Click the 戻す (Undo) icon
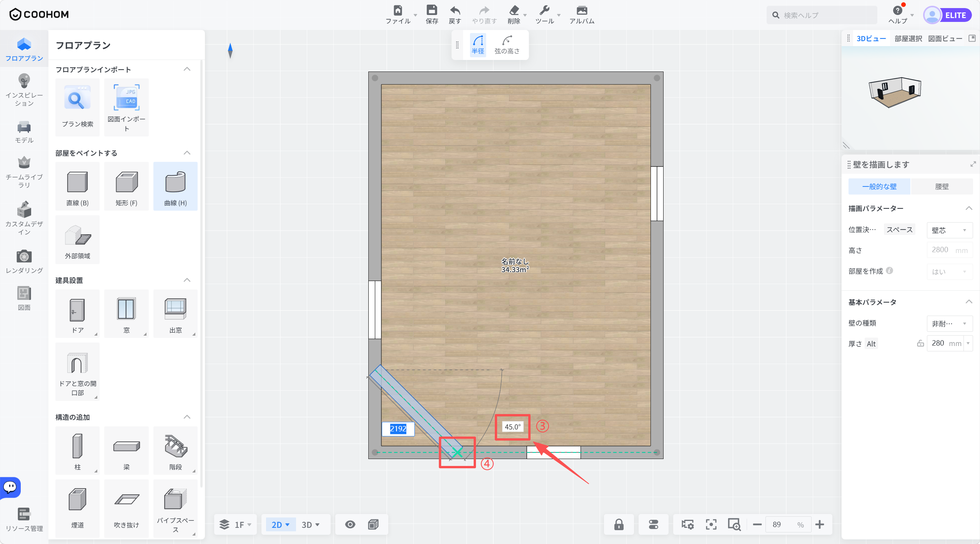Image resolution: width=980 pixels, height=544 pixels. tap(455, 15)
